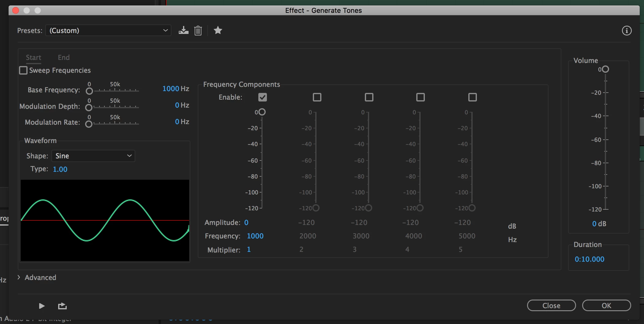The width and height of the screenshot is (644, 324).
Task: Enable the 5000 Hz frequency component
Action: 473,97
